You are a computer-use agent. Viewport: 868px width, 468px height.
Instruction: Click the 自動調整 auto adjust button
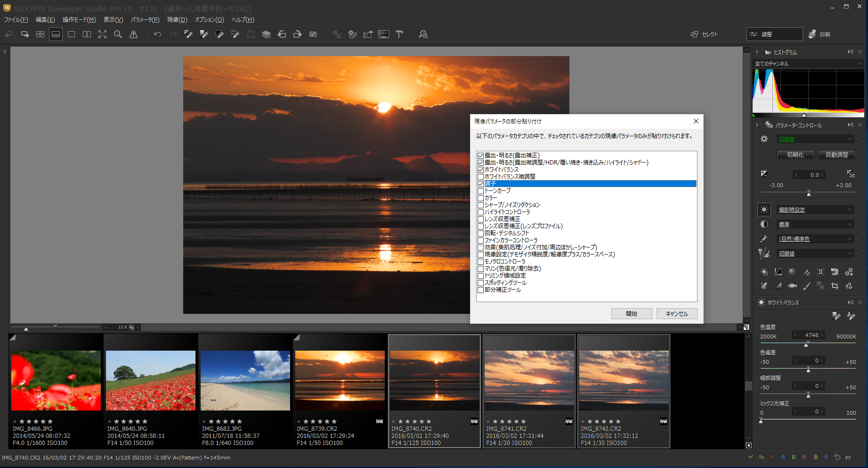(x=836, y=155)
